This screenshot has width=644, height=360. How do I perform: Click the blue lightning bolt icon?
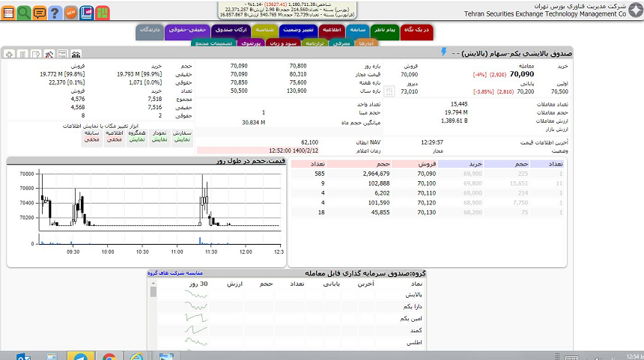[x=444, y=52]
